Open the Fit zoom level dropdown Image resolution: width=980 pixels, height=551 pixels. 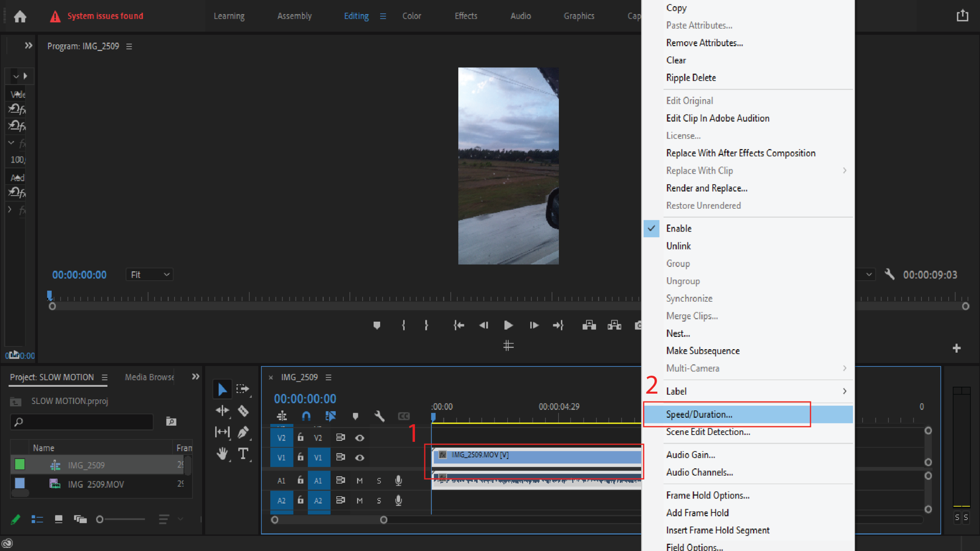150,275
